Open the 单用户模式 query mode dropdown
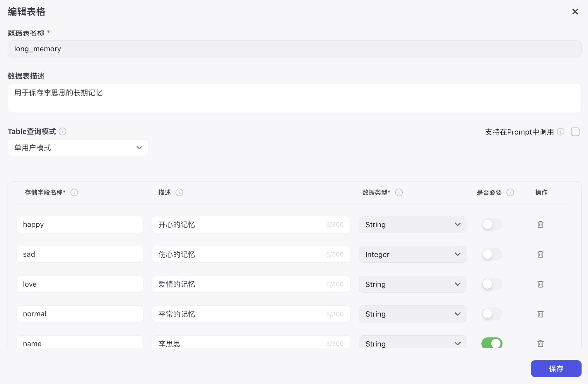Viewport: 588px width, 384px height. coord(78,148)
